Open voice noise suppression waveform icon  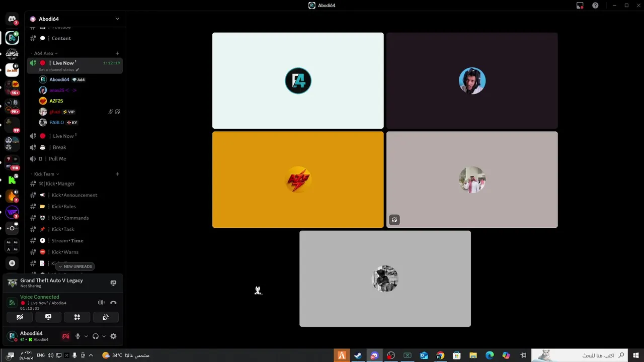[101, 303]
